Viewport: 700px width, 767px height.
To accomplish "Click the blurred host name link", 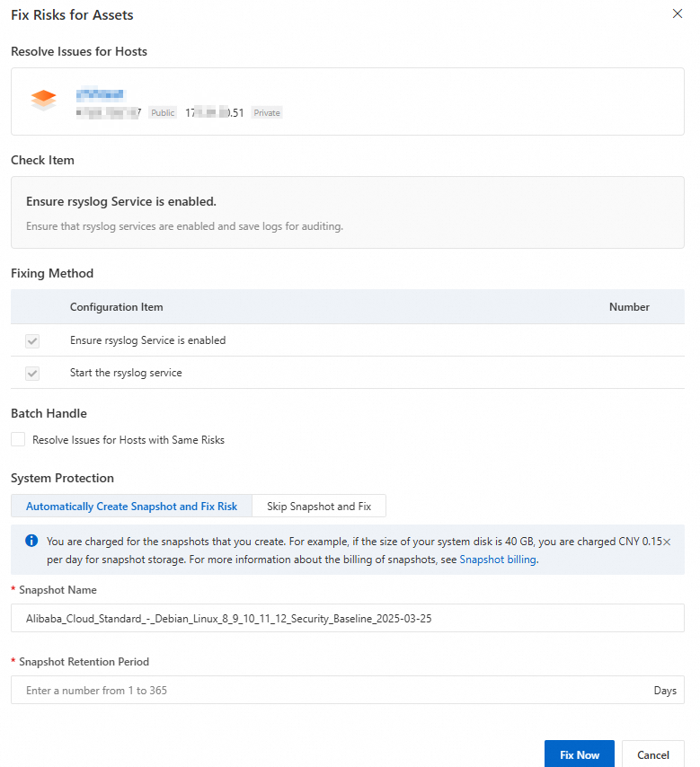I will pyautogui.click(x=101, y=94).
